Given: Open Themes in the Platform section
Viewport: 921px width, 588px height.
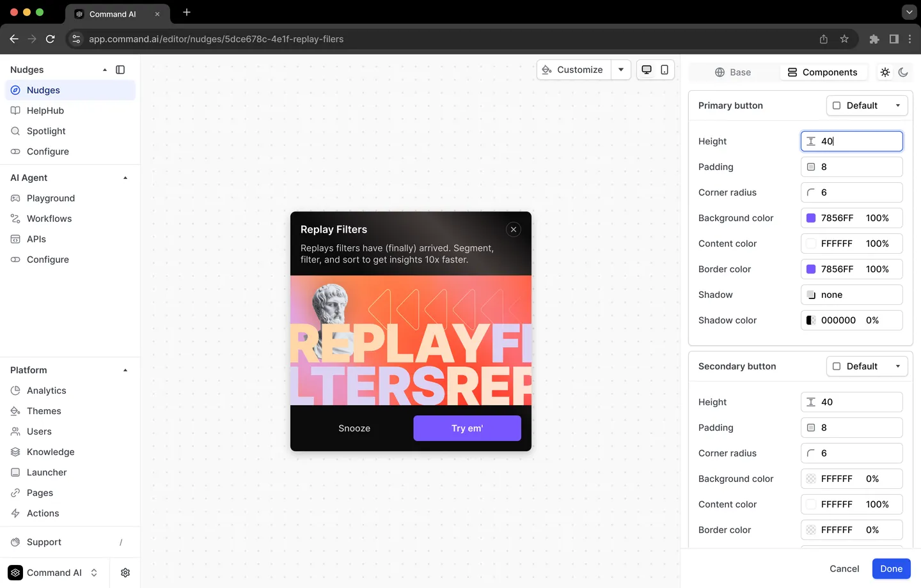Looking at the screenshot, I should tap(70, 411).
